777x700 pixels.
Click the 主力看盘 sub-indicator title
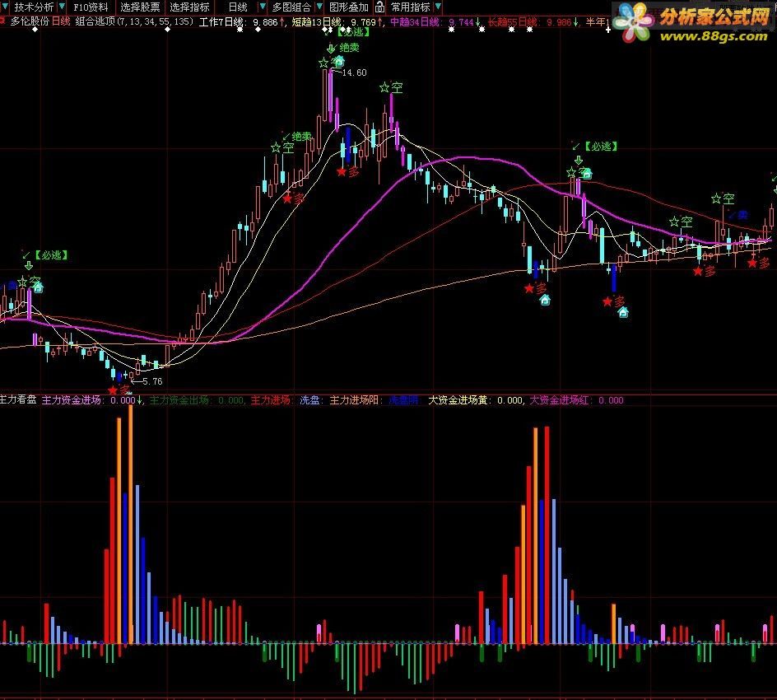click(x=18, y=399)
